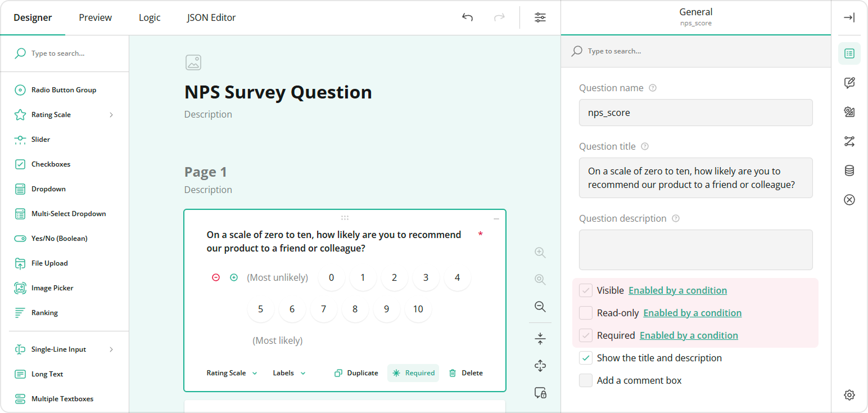Enable the Add a comment box option
This screenshot has height=413, width=868.
click(585, 380)
